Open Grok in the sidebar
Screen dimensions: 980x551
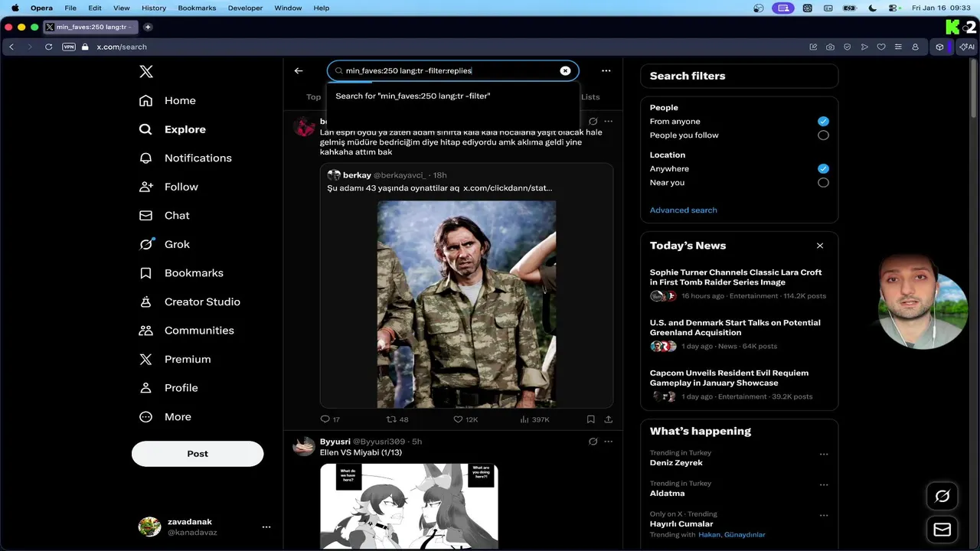pos(165,244)
